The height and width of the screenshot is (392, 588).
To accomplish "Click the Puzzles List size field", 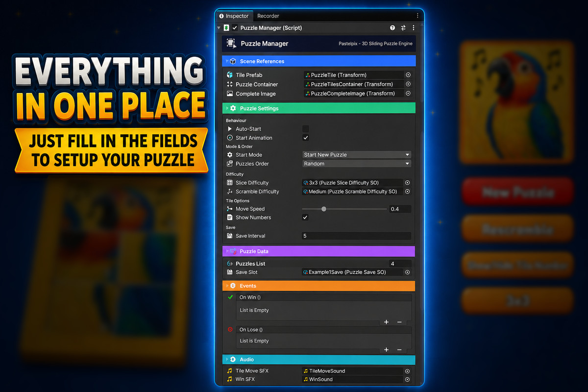I will click(x=400, y=264).
